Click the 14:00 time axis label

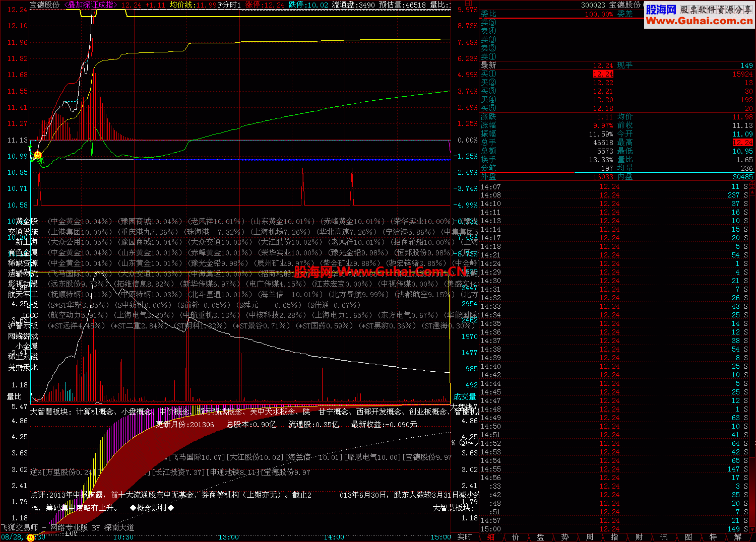334,537
